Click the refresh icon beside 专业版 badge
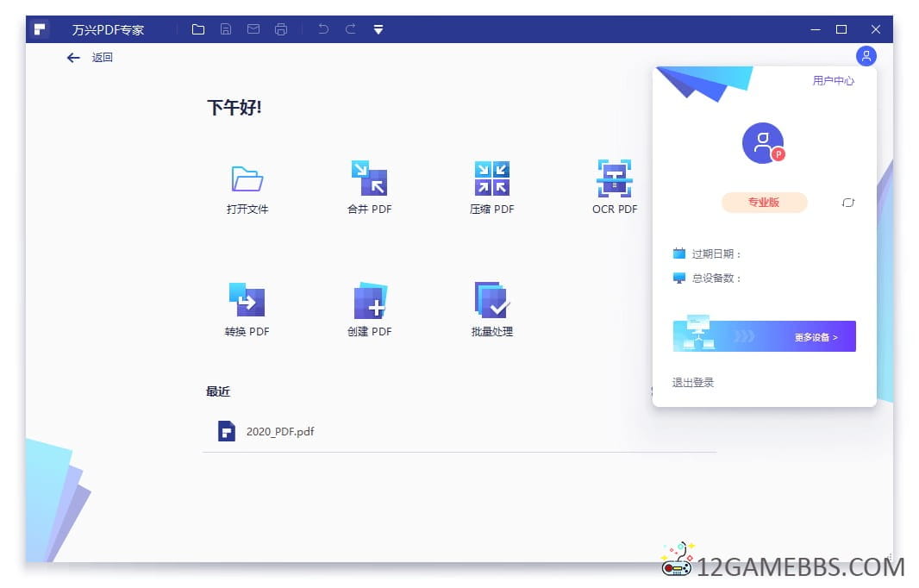The image size is (919, 588). [847, 203]
